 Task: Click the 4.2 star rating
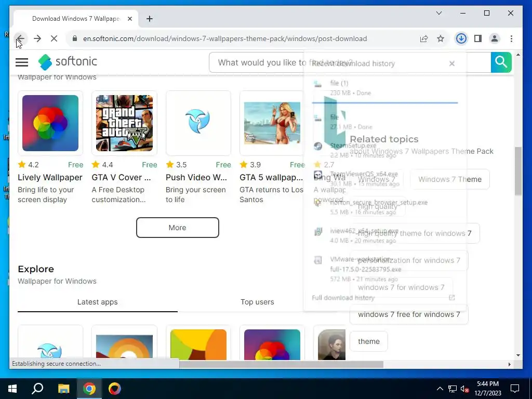29,165
